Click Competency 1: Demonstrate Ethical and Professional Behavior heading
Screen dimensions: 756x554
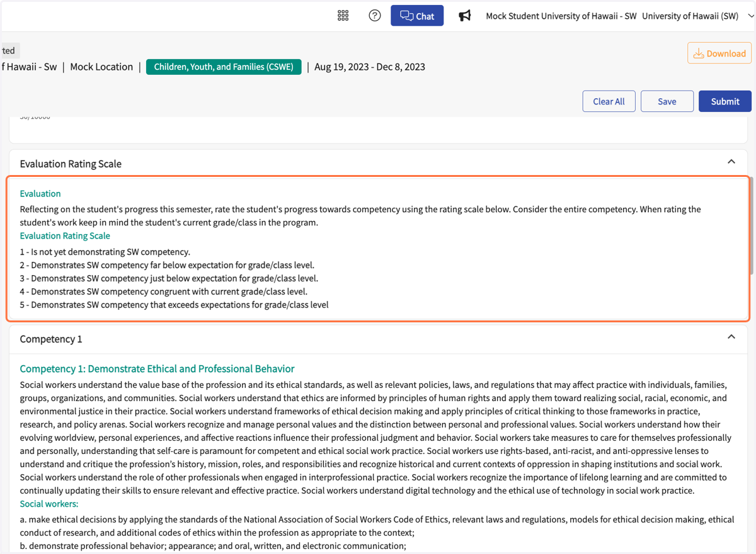pos(157,369)
